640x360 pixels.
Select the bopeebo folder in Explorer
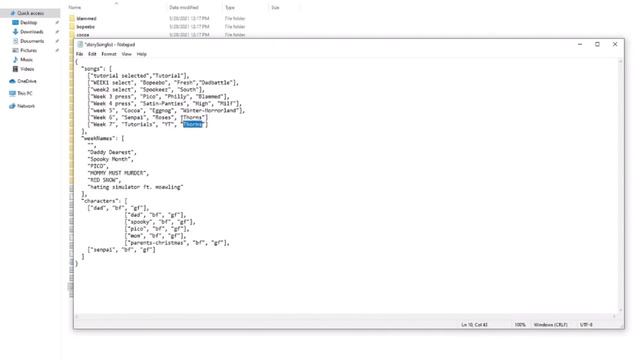(x=85, y=27)
